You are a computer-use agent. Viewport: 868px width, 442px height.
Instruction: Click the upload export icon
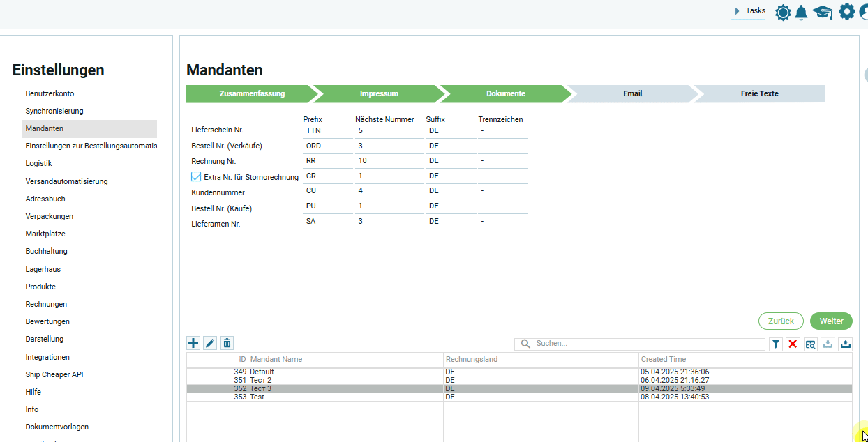[846, 344]
